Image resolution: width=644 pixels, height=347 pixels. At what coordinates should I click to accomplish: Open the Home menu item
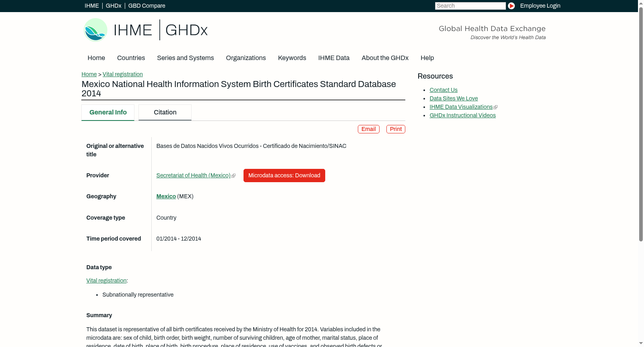click(96, 58)
